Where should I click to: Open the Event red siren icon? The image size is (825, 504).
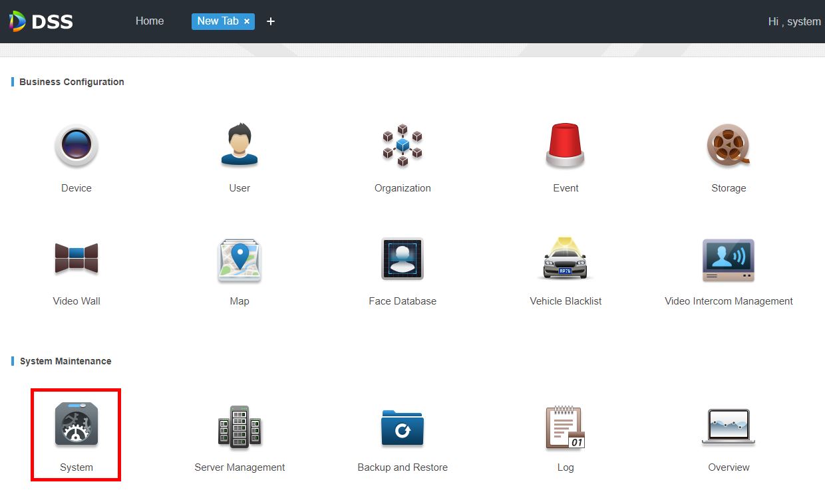(x=566, y=145)
